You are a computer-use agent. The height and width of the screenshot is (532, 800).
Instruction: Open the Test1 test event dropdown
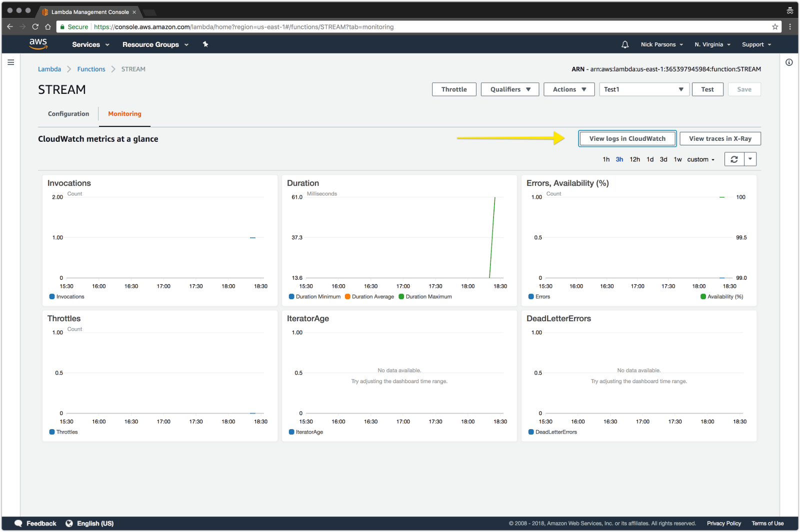click(644, 89)
